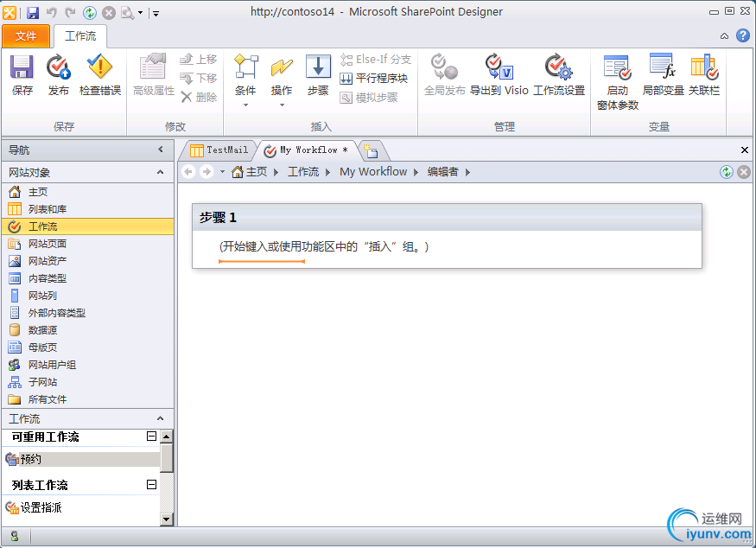Open 数据源 data sources

pyautogui.click(x=88, y=330)
